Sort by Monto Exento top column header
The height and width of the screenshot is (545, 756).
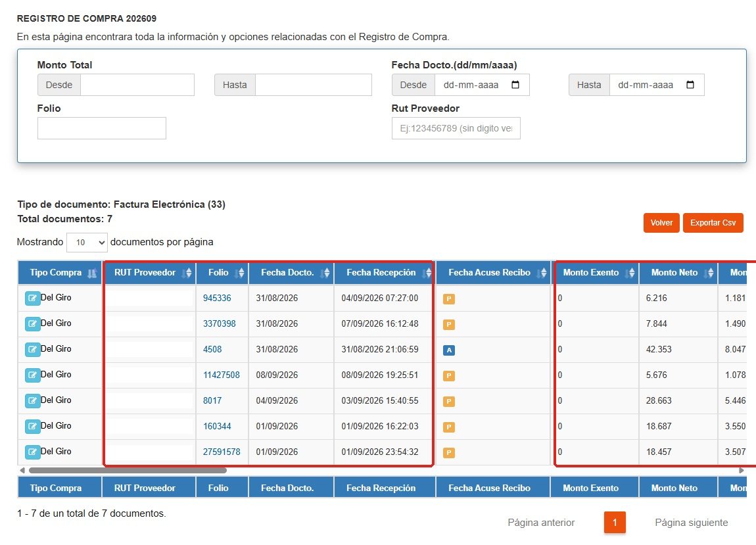point(595,272)
